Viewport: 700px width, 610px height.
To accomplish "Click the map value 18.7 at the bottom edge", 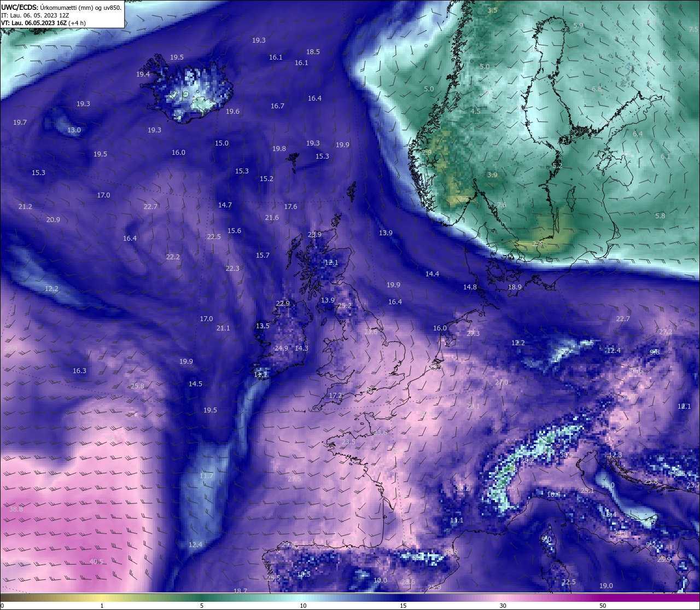I will pyautogui.click(x=240, y=591).
